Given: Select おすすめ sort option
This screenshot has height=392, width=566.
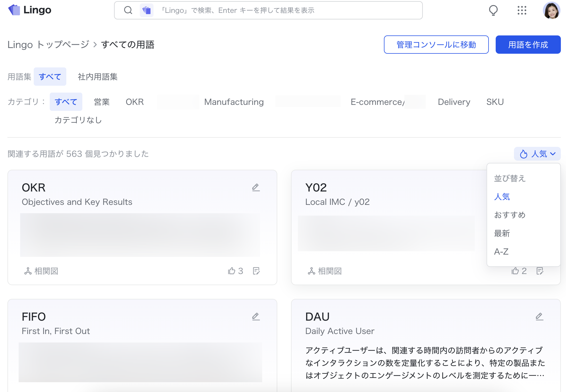Looking at the screenshot, I should point(510,215).
